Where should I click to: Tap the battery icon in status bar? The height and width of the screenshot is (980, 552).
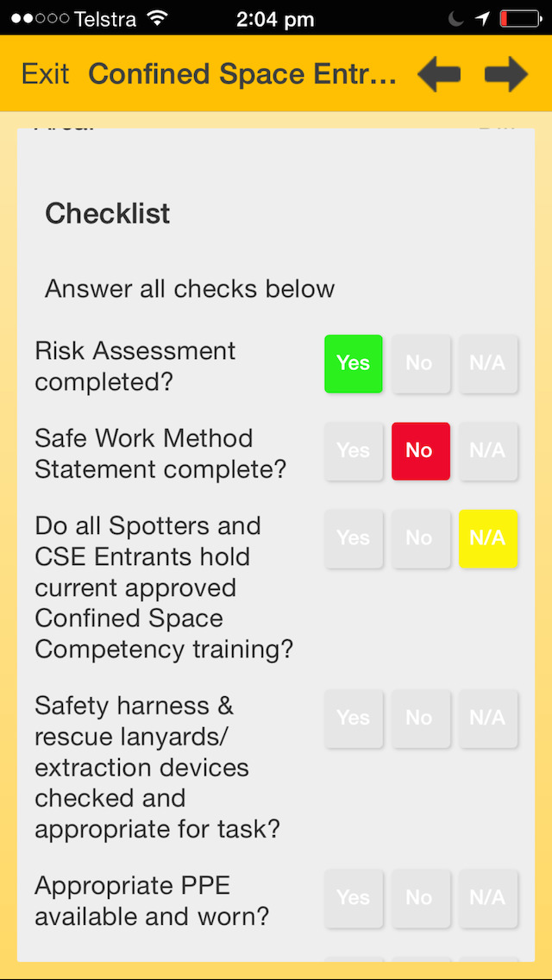[518, 18]
